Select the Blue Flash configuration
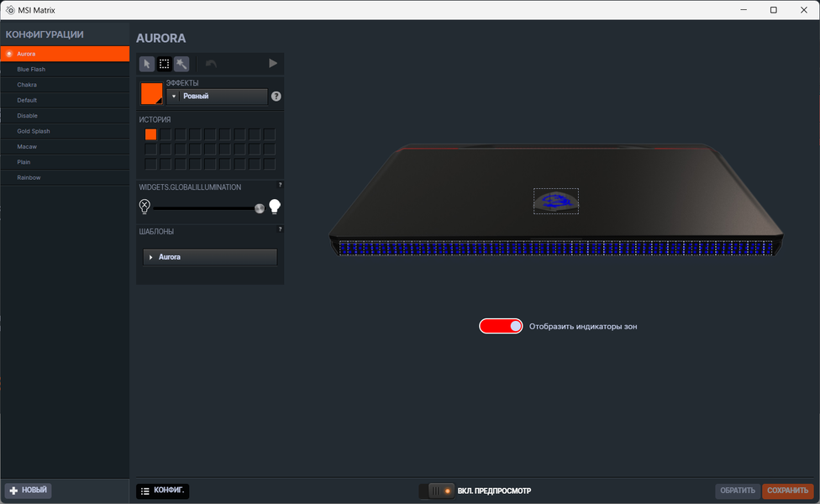The height and width of the screenshot is (504, 820). point(65,70)
